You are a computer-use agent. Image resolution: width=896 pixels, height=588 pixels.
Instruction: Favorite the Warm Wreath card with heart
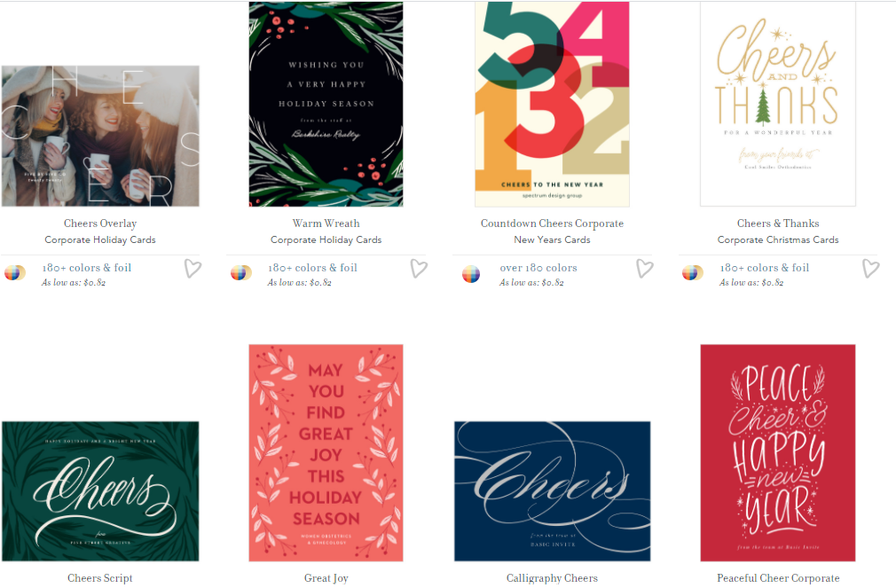pyautogui.click(x=419, y=268)
